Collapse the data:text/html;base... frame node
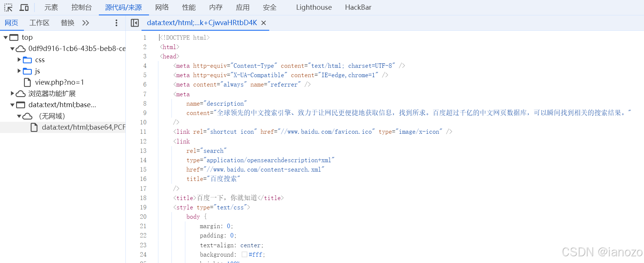The image size is (644, 263). point(12,105)
